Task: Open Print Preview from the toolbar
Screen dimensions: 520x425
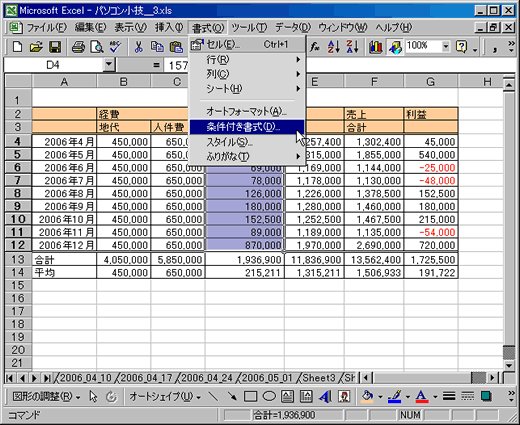Action: tap(97, 46)
